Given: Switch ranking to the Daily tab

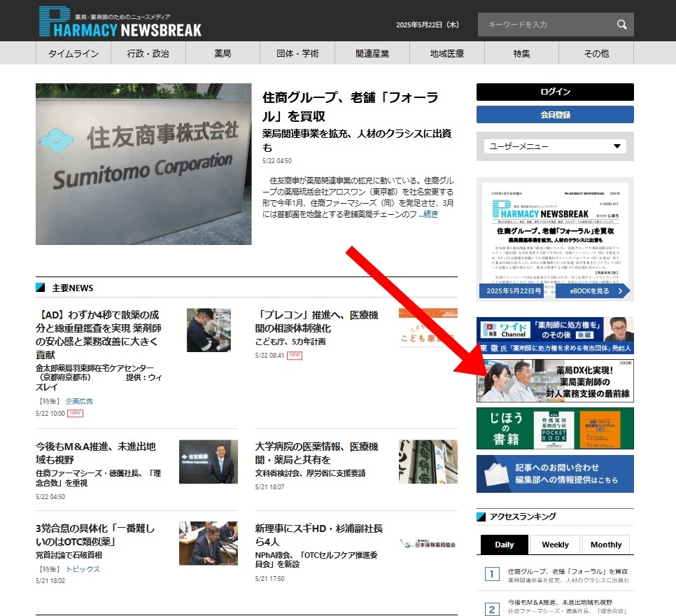Looking at the screenshot, I should coord(505,545).
